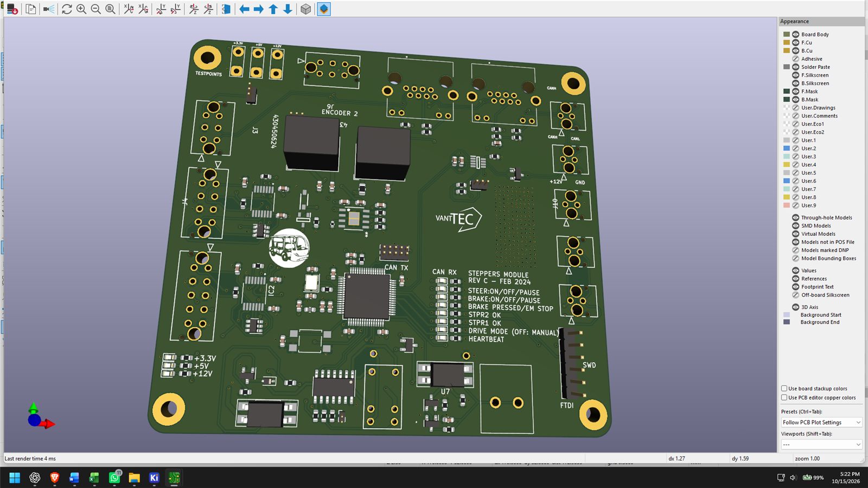Open the Presets dropdown
The height and width of the screenshot is (488, 868).
click(x=821, y=422)
